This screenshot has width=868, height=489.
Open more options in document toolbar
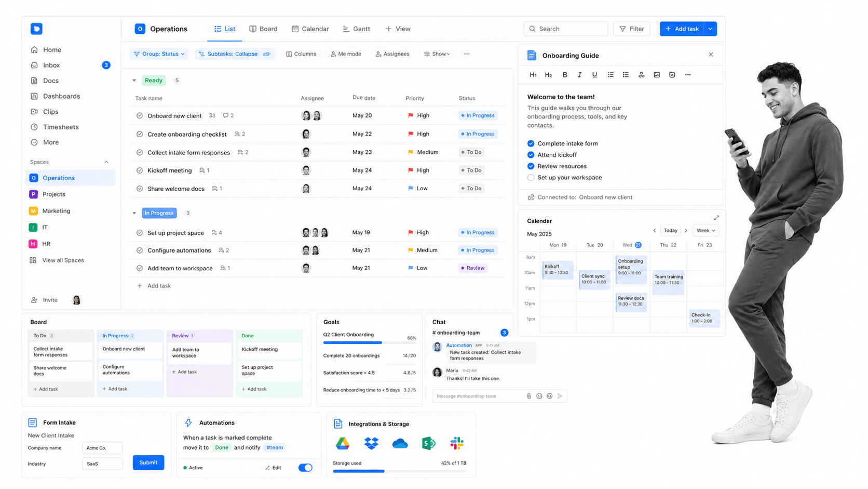point(688,75)
